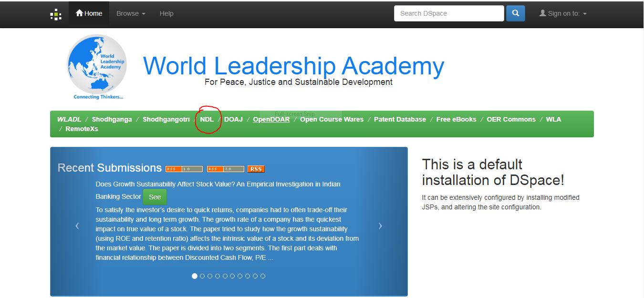
Task: Open the WLA link
Action: click(x=553, y=119)
